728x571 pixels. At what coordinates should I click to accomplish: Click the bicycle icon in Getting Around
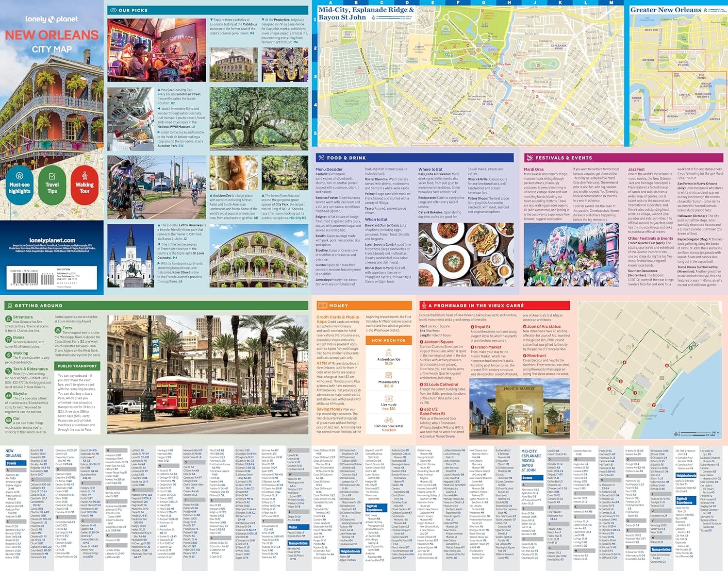pyautogui.click(x=8, y=395)
